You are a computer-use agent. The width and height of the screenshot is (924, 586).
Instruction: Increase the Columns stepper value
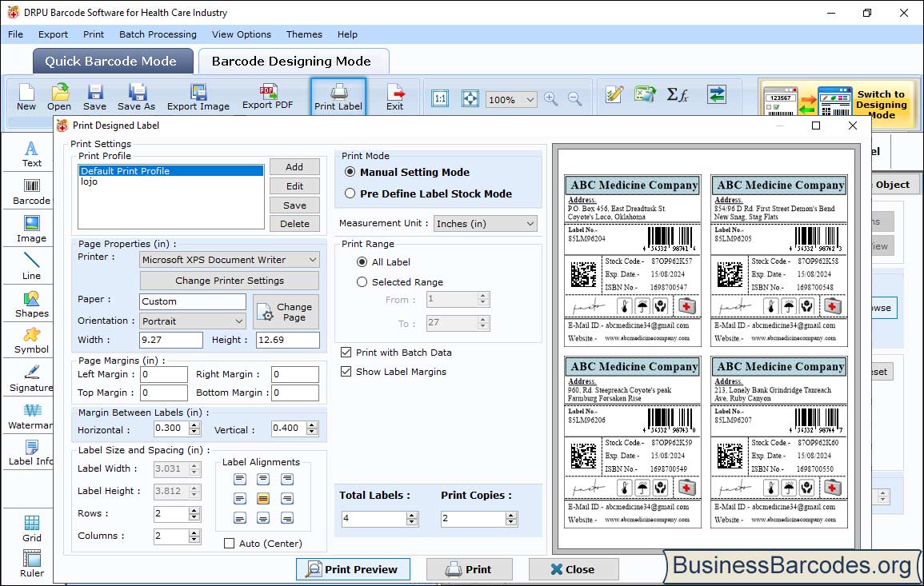click(x=194, y=532)
